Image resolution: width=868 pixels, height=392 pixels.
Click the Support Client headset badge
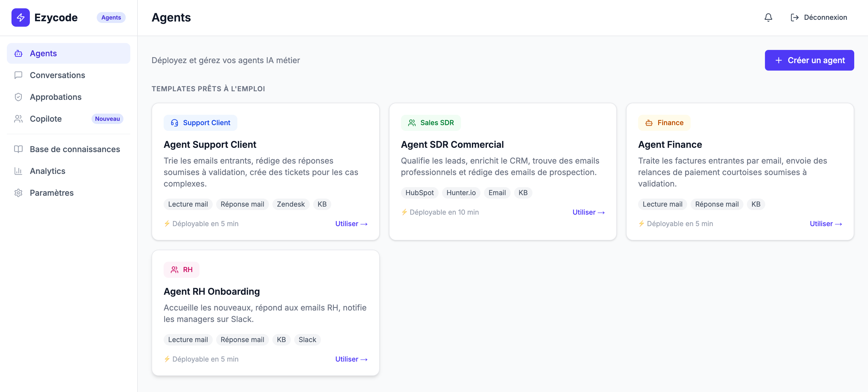pos(200,123)
